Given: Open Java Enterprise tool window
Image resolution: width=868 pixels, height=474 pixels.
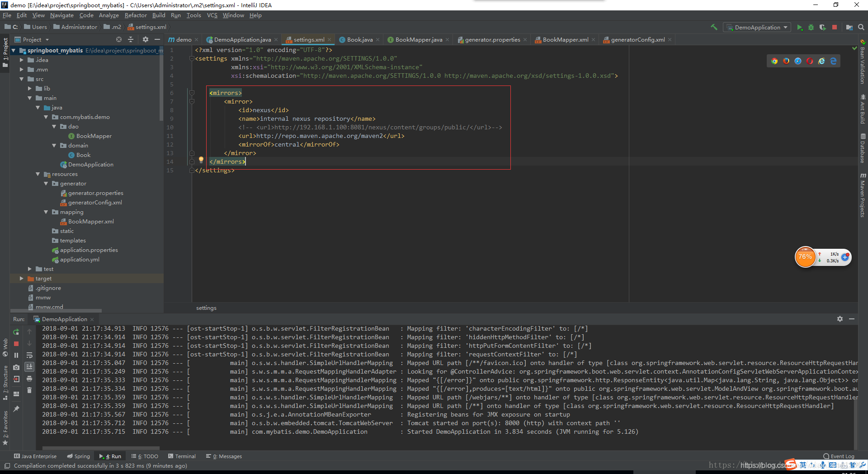Looking at the screenshot, I should pyautogui.click(x=35, y=456).
